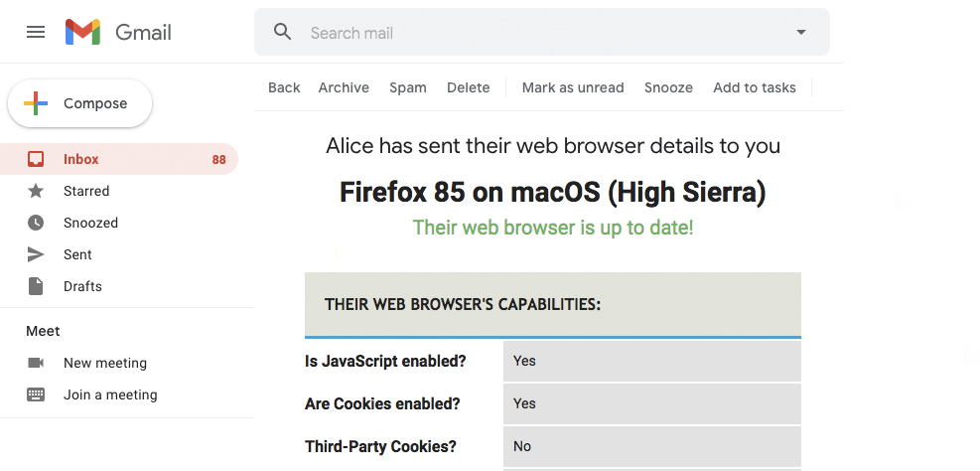Click the red Inbox tray icon
Viewport: 980px width, 471px height.
[x=36, y=159]
